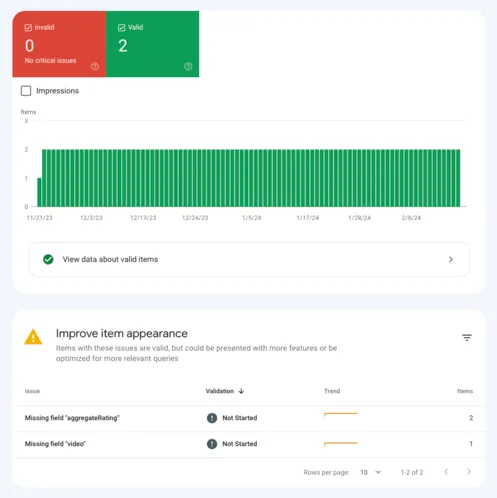The height and width of the screenshot is (498, 497).
Task: Open help icon on Invalid card
Action: pos(95,66)
